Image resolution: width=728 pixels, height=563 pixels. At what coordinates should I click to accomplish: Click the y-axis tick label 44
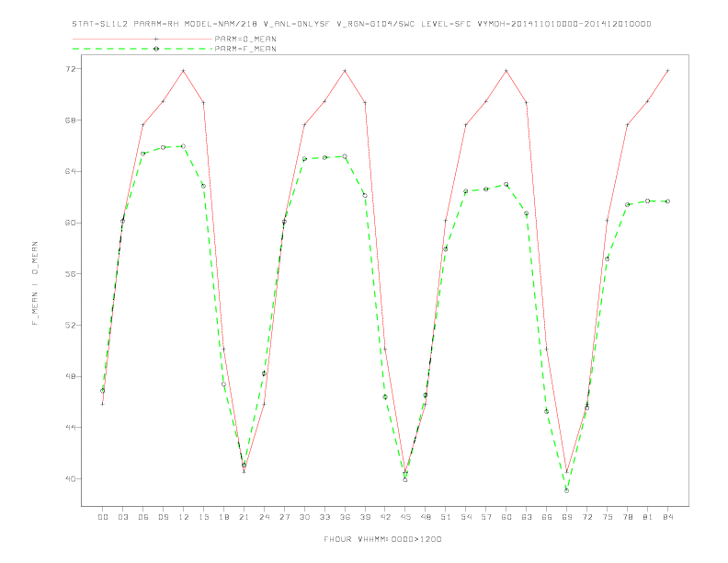[x=72, y=428]
